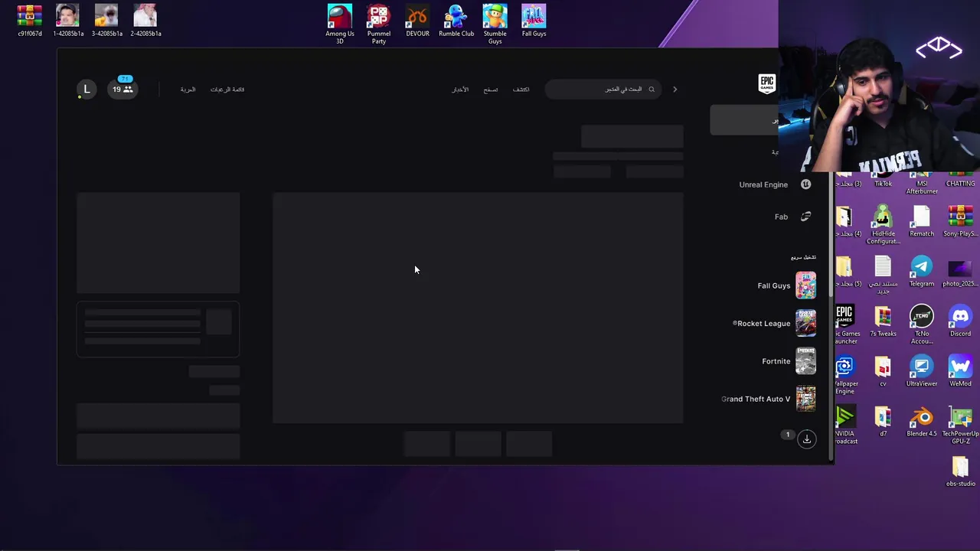This screenshot has height=551, width=980.
Task: Select the 2-42085b1a image file
Action: [145, 21]
